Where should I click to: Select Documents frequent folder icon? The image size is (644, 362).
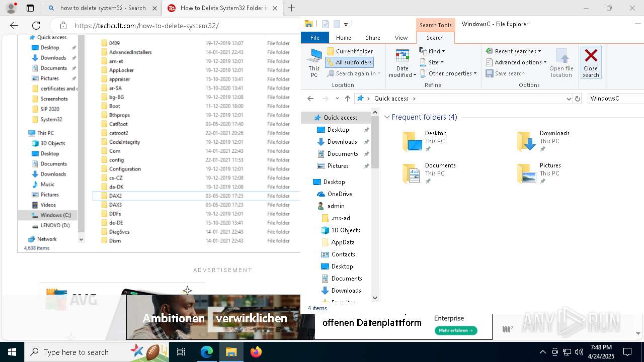[412, 173]
